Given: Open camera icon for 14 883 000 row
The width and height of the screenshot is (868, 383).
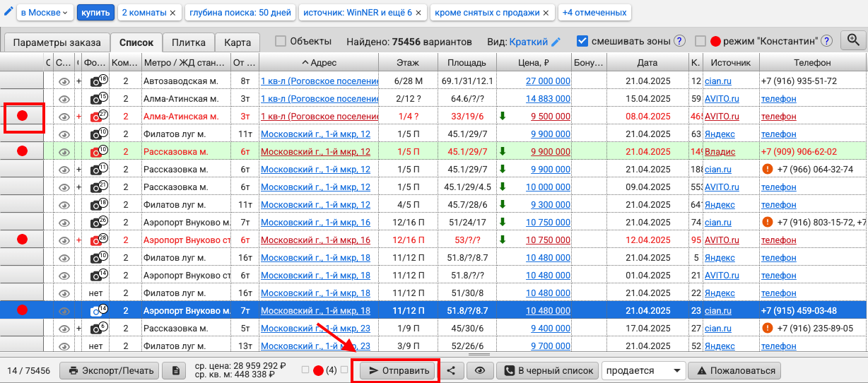Looking at the screenshot, I should [x=98, y=98].
